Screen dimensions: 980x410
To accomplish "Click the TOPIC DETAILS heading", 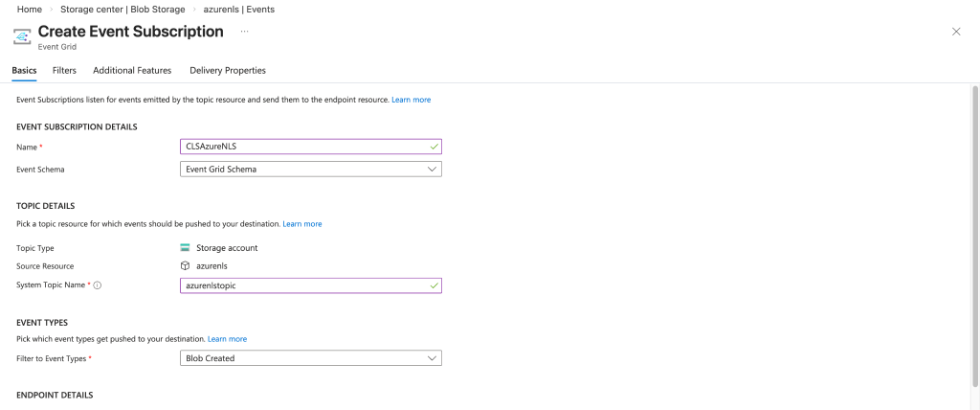I will coord(46,206).
